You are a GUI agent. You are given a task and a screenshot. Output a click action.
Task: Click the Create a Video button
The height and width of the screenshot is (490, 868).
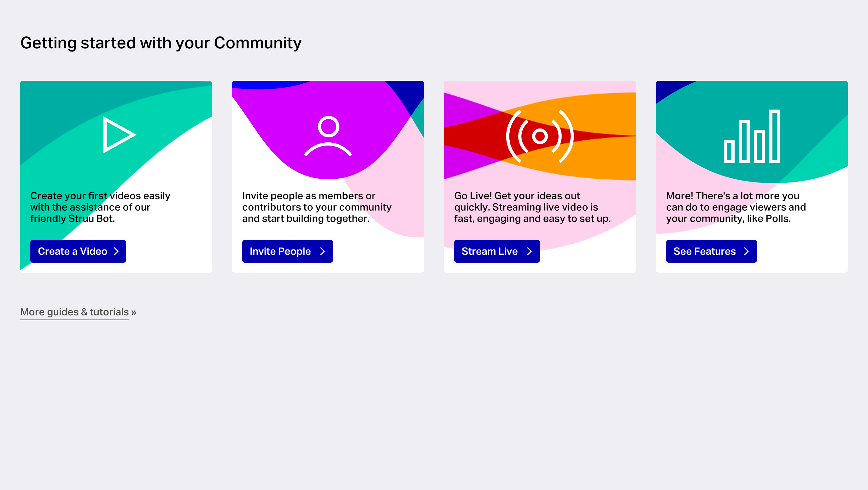tap(78, 251)
